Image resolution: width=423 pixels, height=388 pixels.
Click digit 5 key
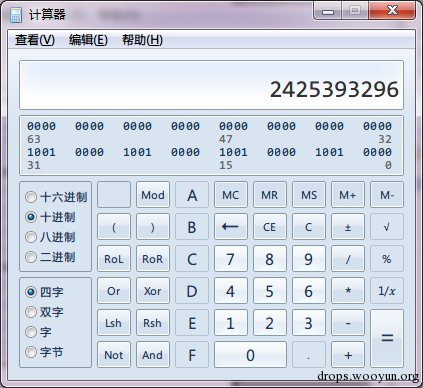click(270, 291)
